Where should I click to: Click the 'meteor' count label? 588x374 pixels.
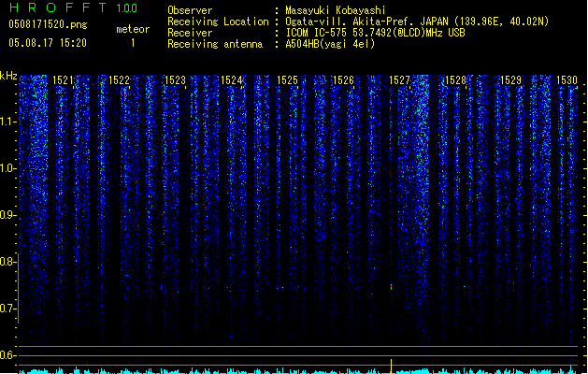pos(133,29)
